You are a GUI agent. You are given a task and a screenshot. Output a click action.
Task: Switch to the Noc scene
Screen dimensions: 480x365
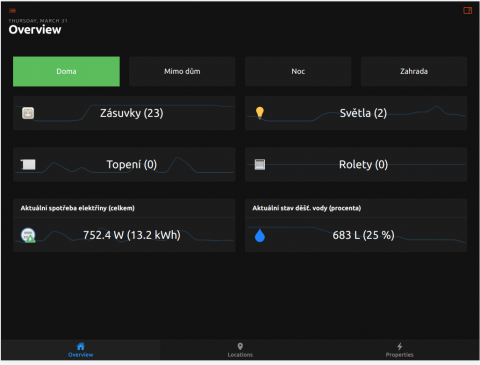tap(298, 71)
